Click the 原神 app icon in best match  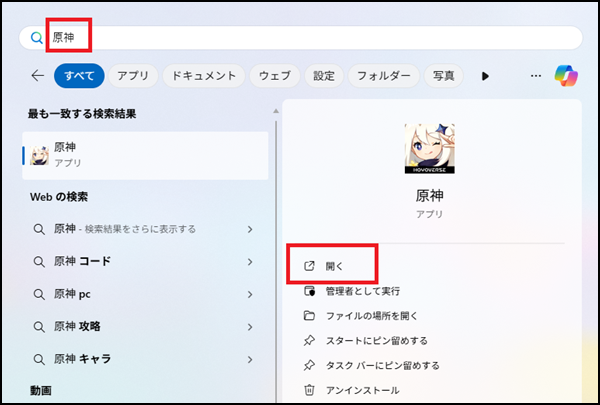(x=40, y=154)
